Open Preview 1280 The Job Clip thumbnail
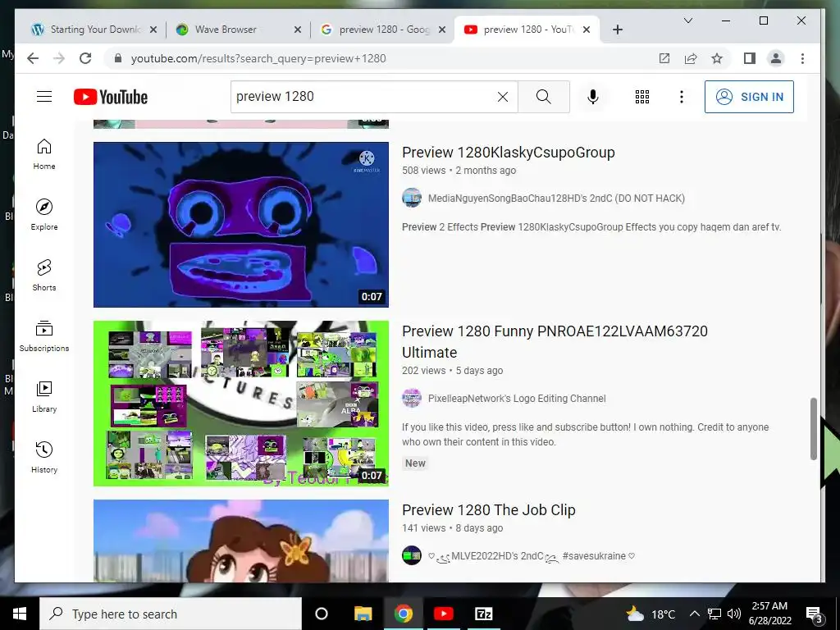The width and height of the screenshot is (840, 630). (241, 541)
